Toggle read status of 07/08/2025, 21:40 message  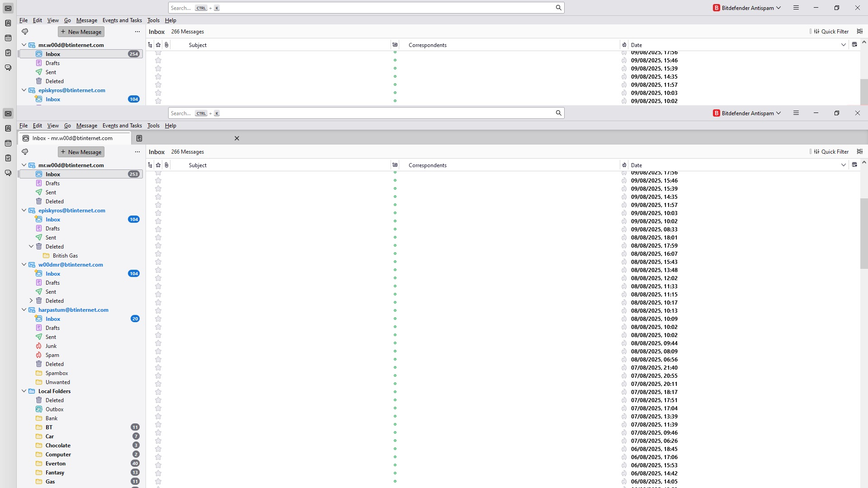(x=395, y=367)
